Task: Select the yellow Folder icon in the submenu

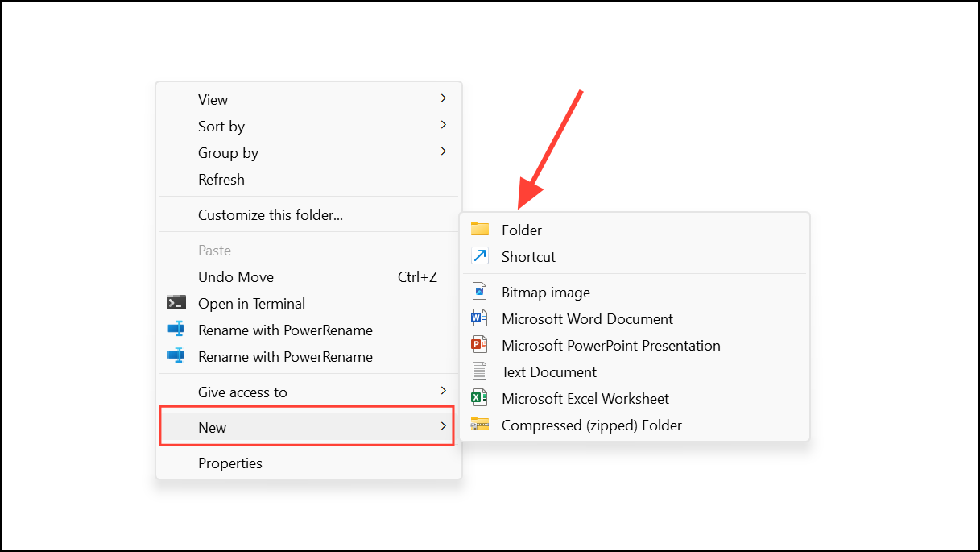Action: pos(480,229)
